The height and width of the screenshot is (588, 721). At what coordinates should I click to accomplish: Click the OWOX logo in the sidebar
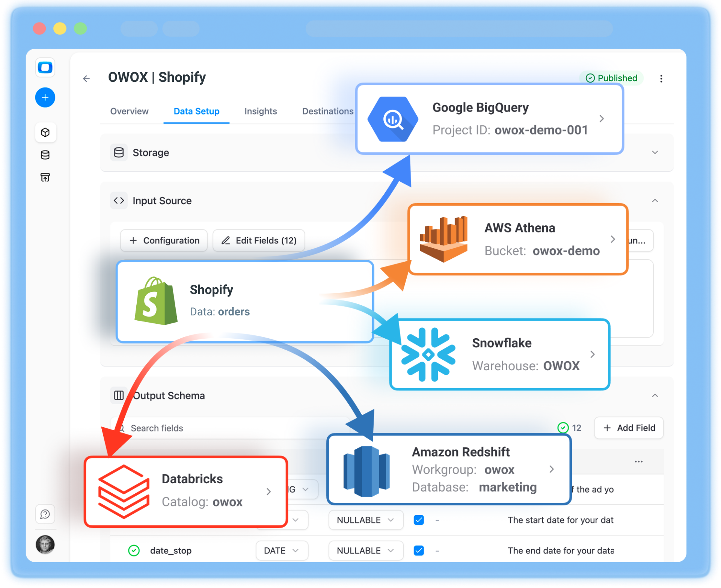coord(45,68)
